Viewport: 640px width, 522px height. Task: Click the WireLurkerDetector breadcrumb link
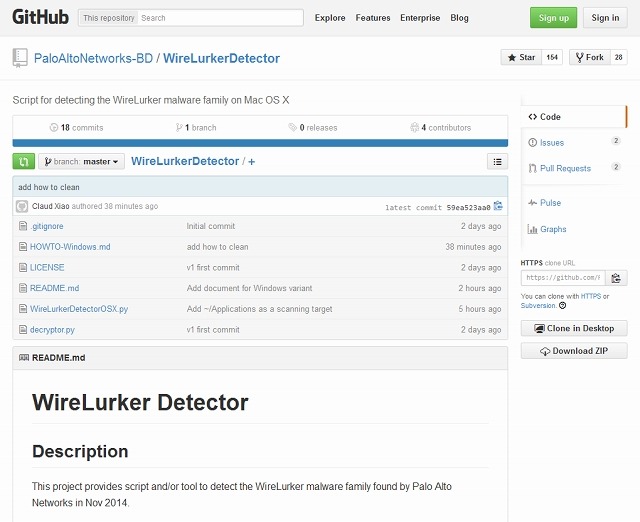[185, 161]
